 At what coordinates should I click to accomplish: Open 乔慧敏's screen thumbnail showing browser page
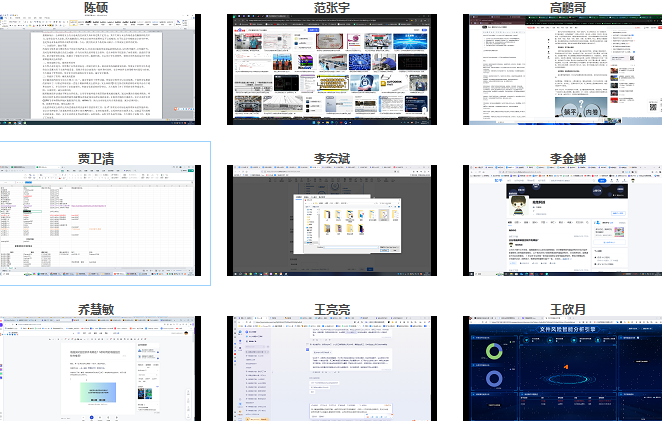click(x=100, y=369)
